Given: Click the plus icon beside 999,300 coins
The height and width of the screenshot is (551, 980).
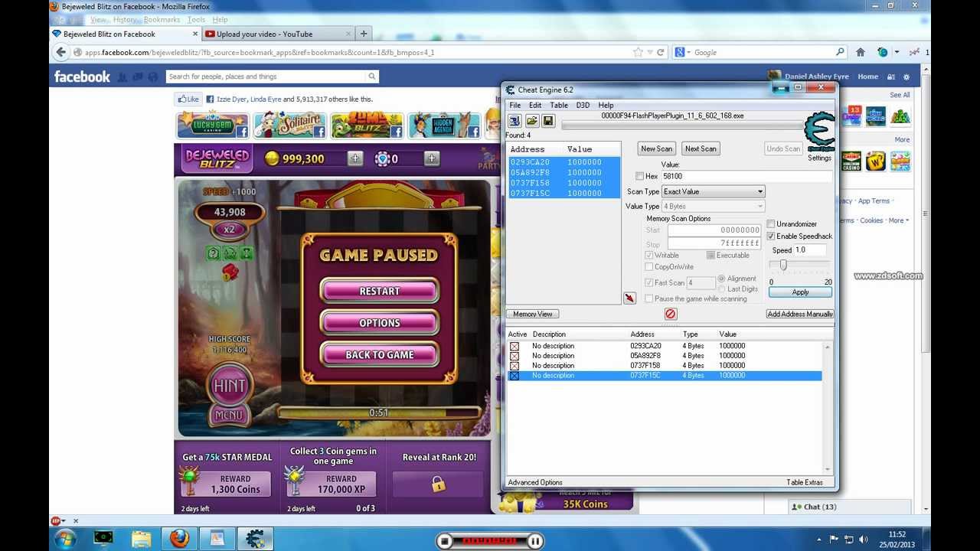Looking at the screenshot, I should coord(355,158).
